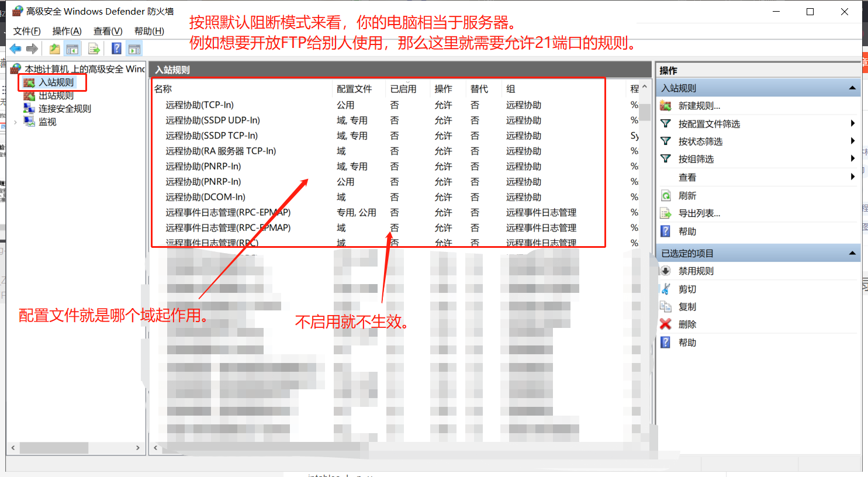Click the export list toolbar icon

point(94,49)
